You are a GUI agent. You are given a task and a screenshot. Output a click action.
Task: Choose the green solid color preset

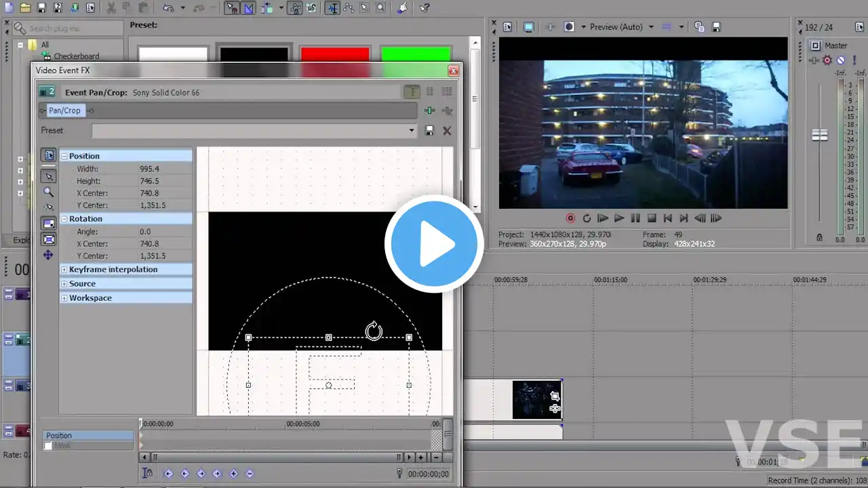click(416, 54)
